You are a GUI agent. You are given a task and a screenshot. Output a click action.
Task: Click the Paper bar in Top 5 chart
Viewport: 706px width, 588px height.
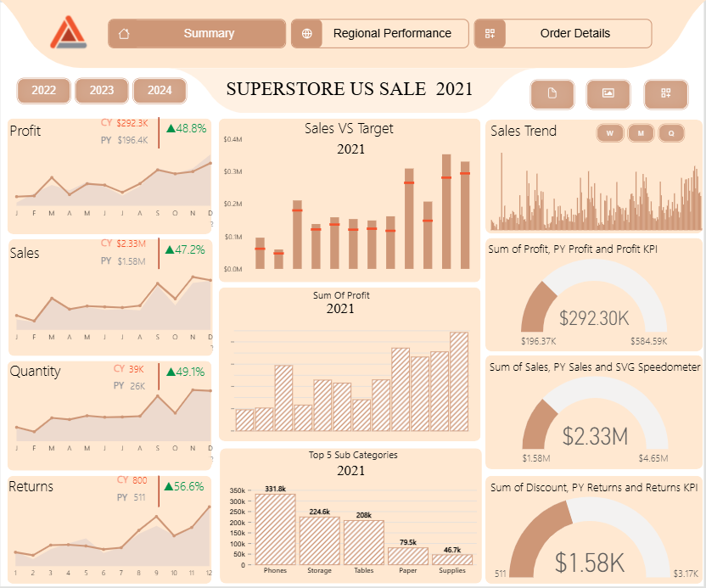pos(408,556)
